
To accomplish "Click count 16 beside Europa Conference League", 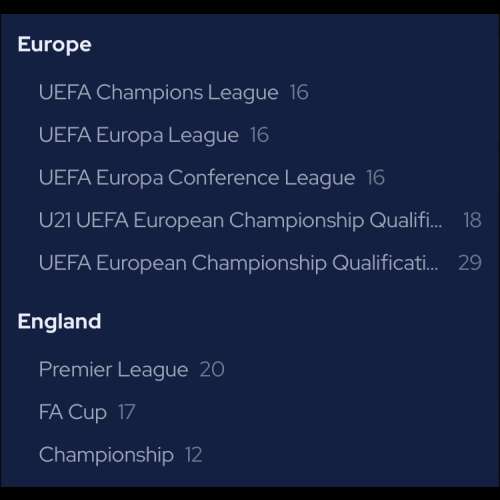I will tap(376, 177).
